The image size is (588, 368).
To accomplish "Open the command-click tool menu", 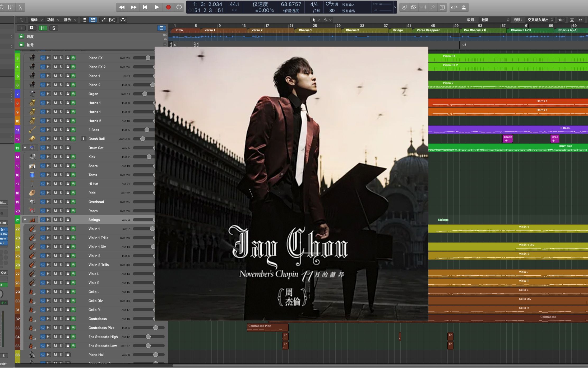I will [328, 20].
